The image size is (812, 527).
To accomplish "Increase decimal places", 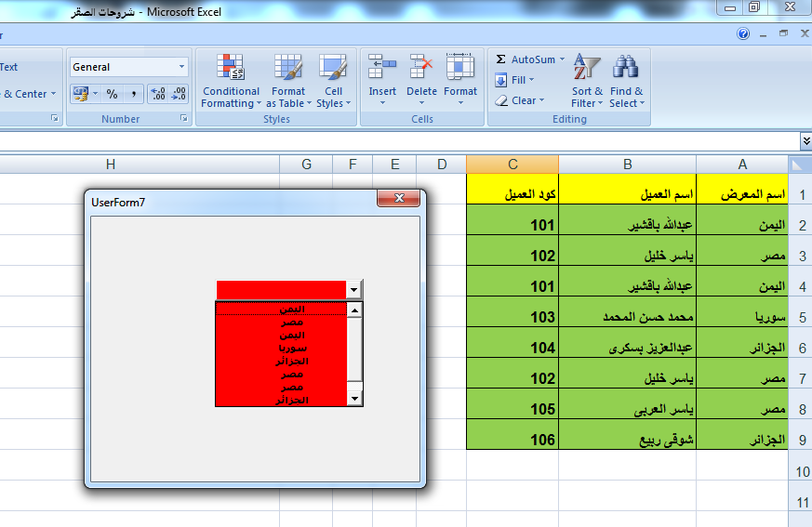I will (x=158, y=94).
